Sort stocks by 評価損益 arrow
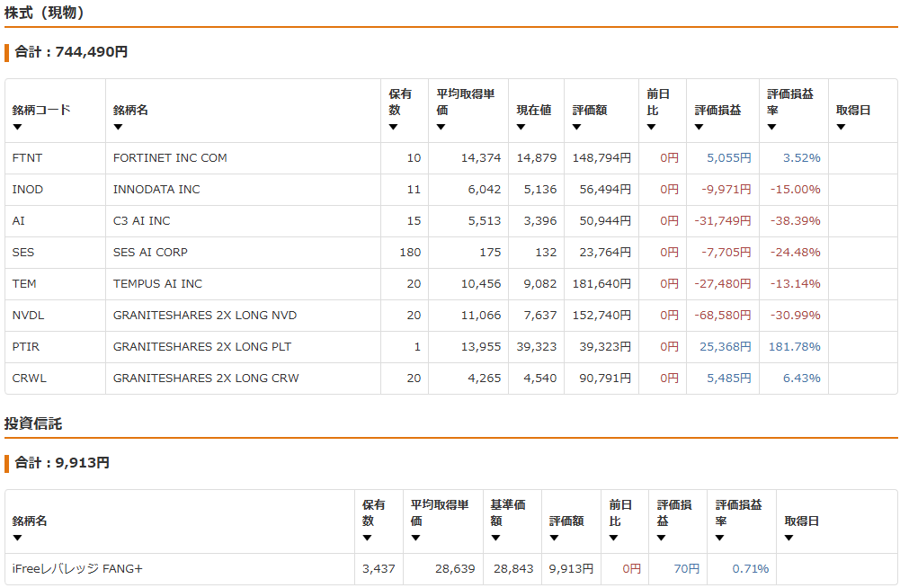900x588 pixels. [700, 127]
